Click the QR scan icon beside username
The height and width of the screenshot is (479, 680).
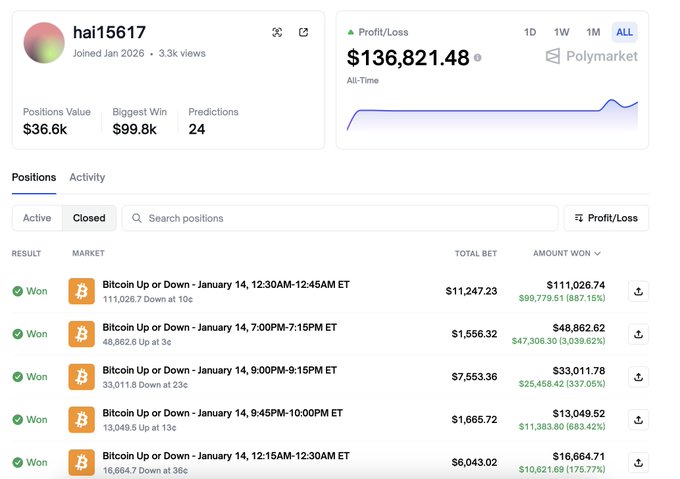(277, 32)
